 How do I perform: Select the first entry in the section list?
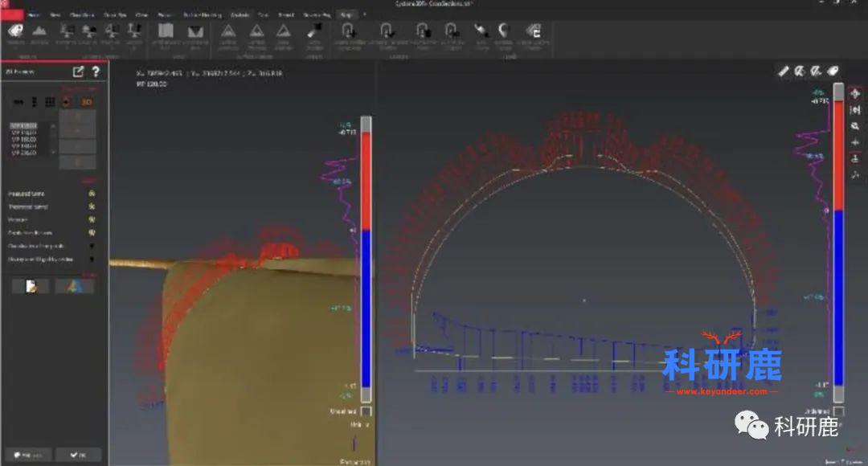click(x=24, y=126)
